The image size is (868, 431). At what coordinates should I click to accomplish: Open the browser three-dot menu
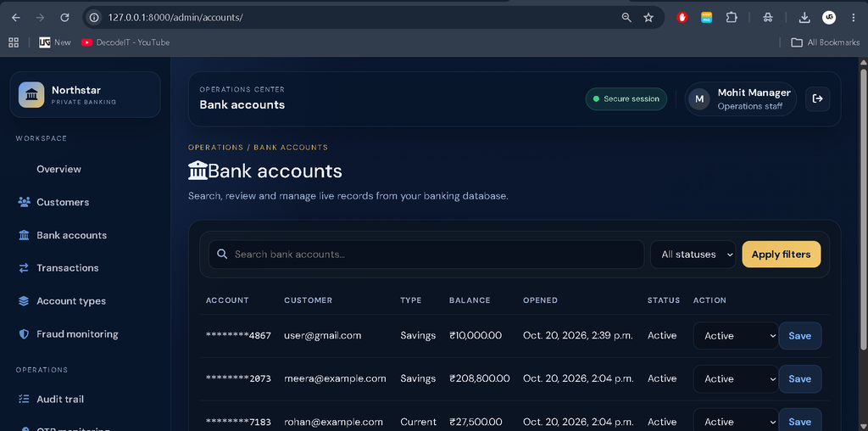point(853,18)
